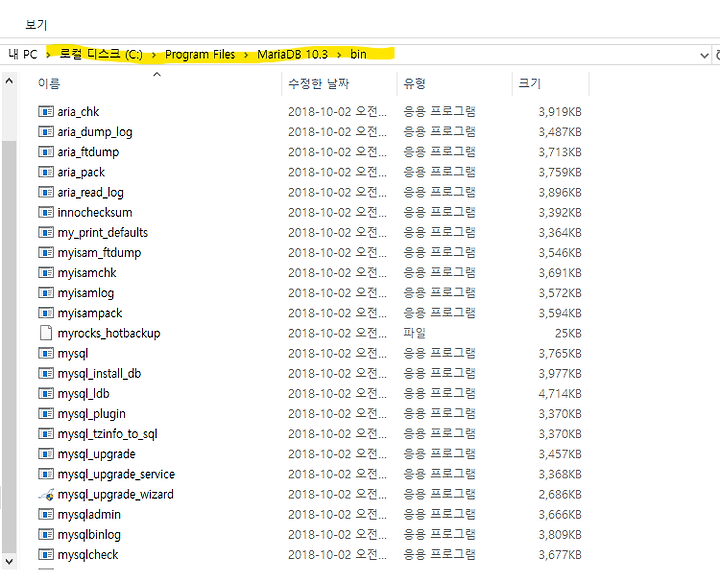The width and height of the screenshot is (720, 580).
Task: Click the 3,809KB size of mysqlbinlog
Action: 560,535
